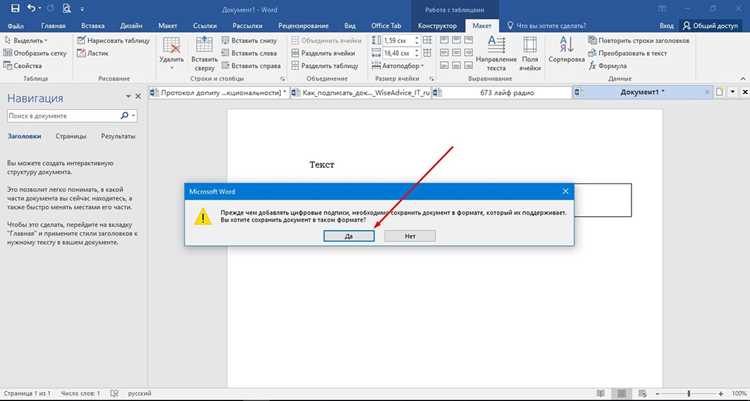The width and height of the screenshot is (750, 401).
Task: Click the Поиск в документе field
Action: pos(63,116)
